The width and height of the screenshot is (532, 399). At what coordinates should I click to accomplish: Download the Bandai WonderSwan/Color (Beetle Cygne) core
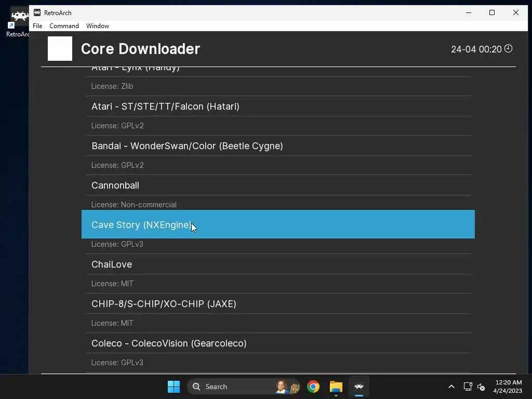278,145
